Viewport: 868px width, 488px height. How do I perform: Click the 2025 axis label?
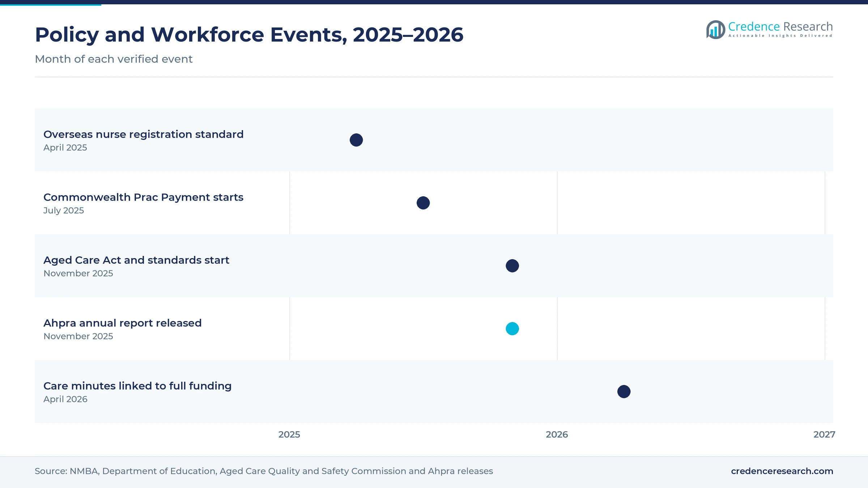289,435
